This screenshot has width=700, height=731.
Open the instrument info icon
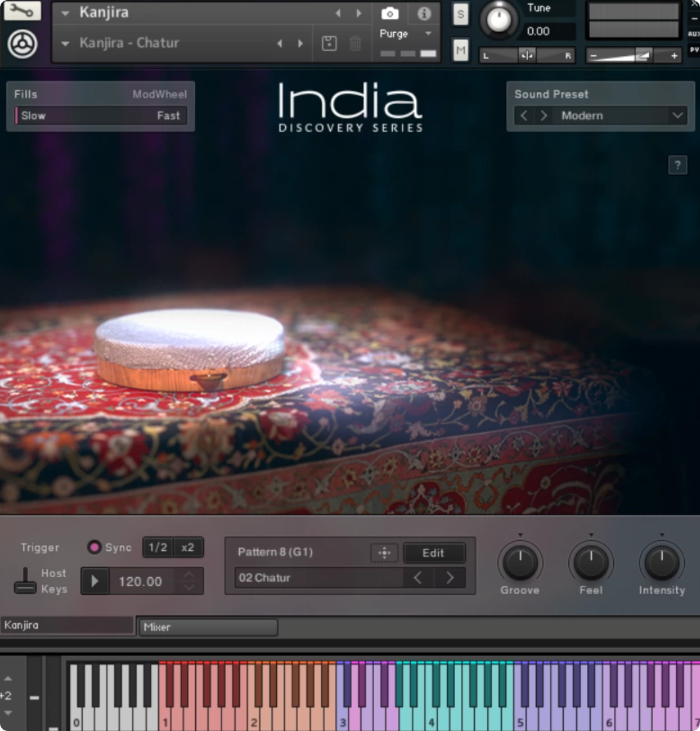[x=424, y=14]
